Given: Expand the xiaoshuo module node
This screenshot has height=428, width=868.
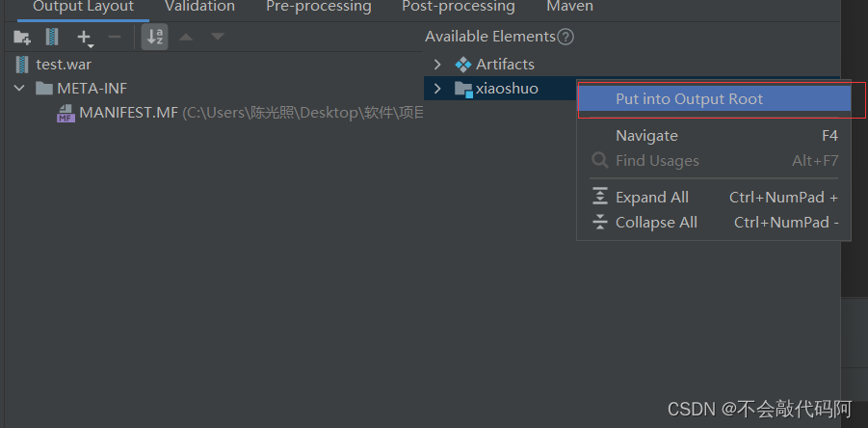Looking at the screenshot, I should click(x=437, y=89).
